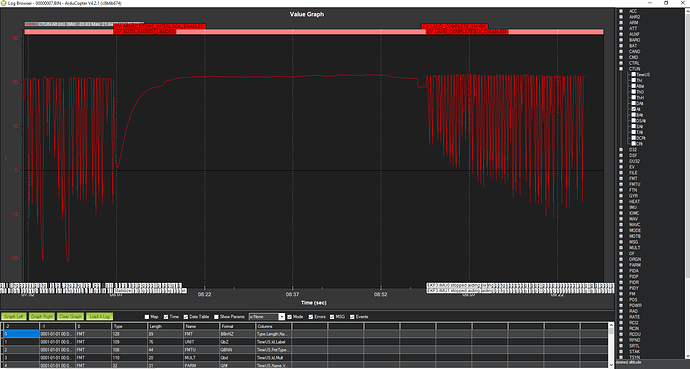Load a new log file
This screenshot has width=690, height=369.
click(x=99, y=317)
